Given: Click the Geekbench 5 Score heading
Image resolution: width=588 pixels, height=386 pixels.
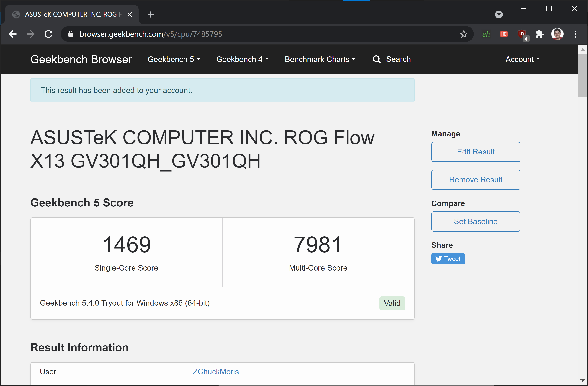Looking at the screenshot, I should [82, 203].
